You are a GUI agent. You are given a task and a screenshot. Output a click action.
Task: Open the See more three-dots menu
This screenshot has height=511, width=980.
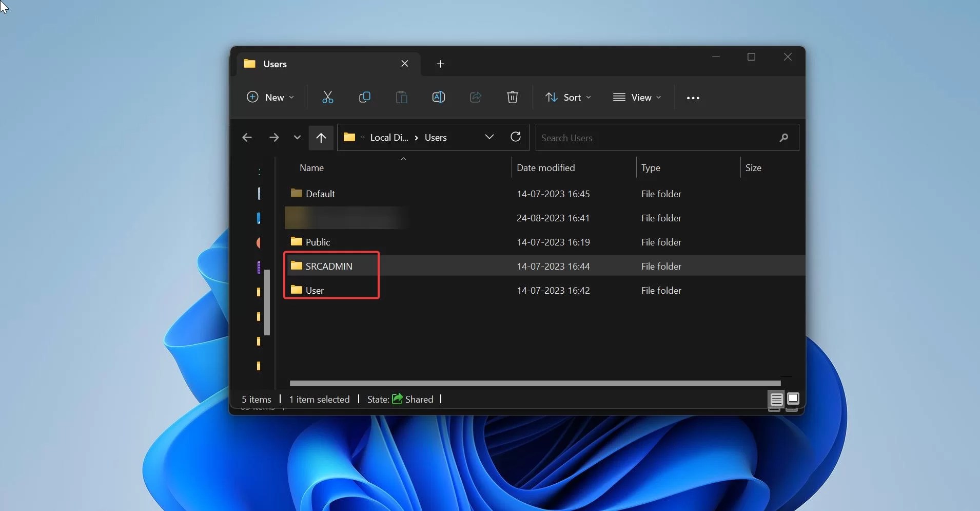tap(693, 98)
